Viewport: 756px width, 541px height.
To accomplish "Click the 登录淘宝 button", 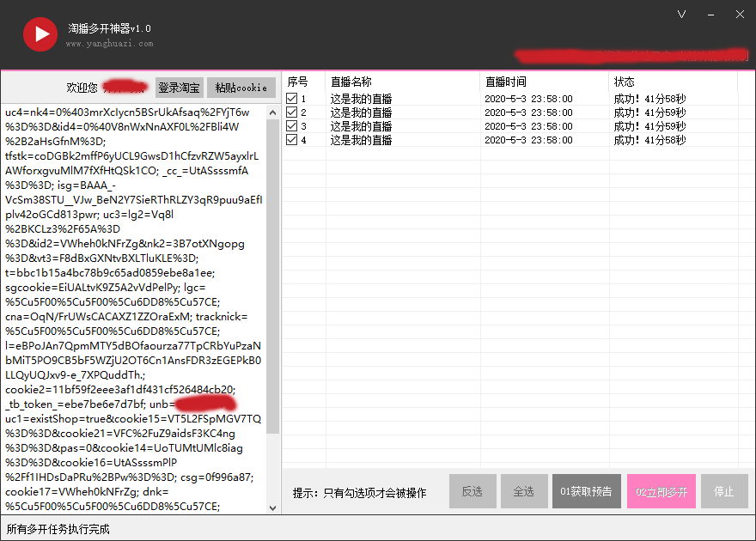I will coord(180,88).
